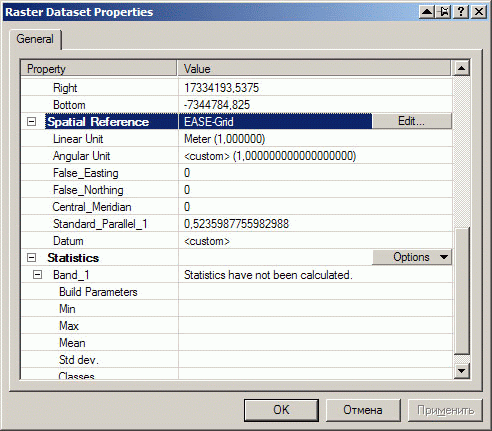
Task: Click the Value column header
Action: click(x=314, y=69)
